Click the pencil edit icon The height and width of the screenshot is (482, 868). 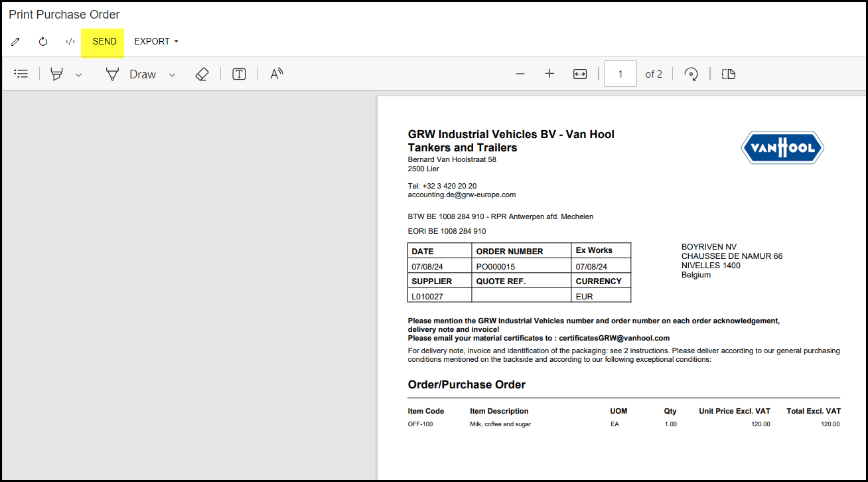15,42
